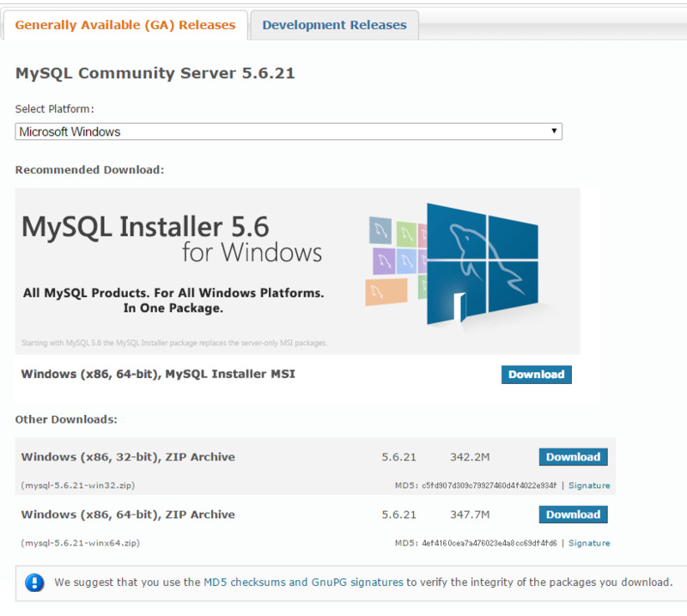Switch to Generally Available (GA) Releases tab
This screenshot has width=687, height=616.
tap(125, 25)
